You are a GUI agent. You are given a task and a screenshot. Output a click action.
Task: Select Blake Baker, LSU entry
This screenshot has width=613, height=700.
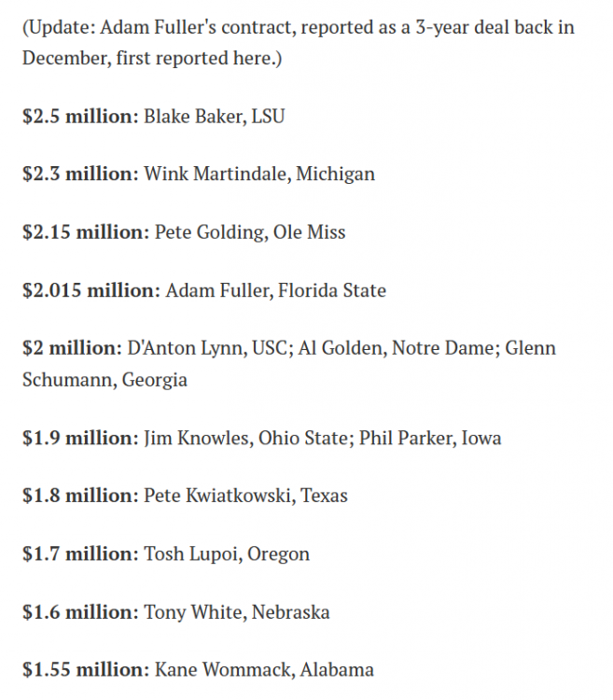214,117
